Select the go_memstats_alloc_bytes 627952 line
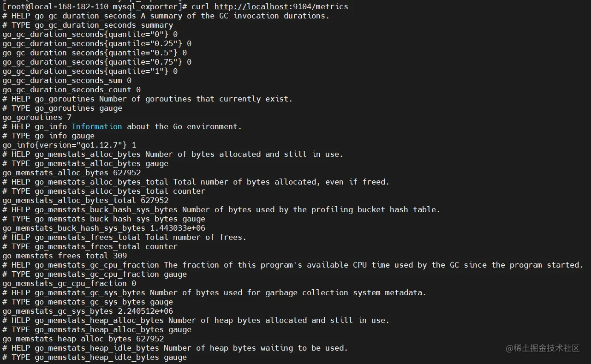 [x=72, y=173]
